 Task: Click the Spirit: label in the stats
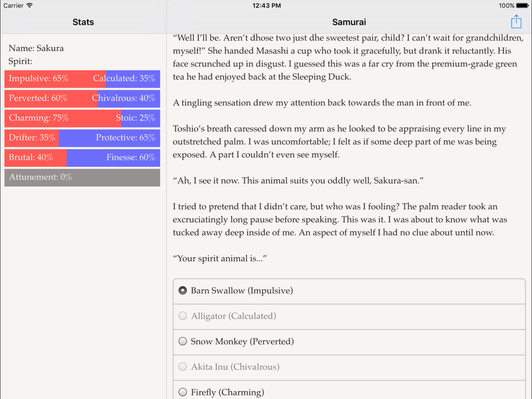coord(20,61)
